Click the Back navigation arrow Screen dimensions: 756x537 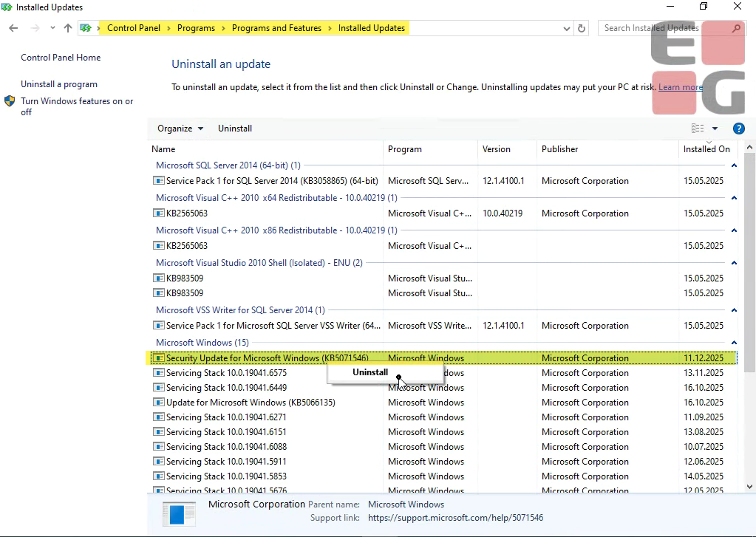(13, 28)
